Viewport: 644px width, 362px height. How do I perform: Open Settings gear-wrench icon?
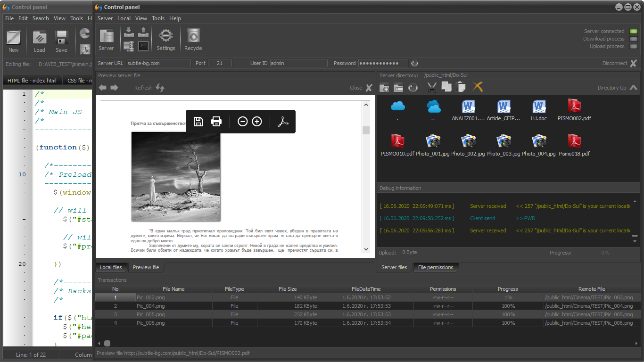coord(165,40)
